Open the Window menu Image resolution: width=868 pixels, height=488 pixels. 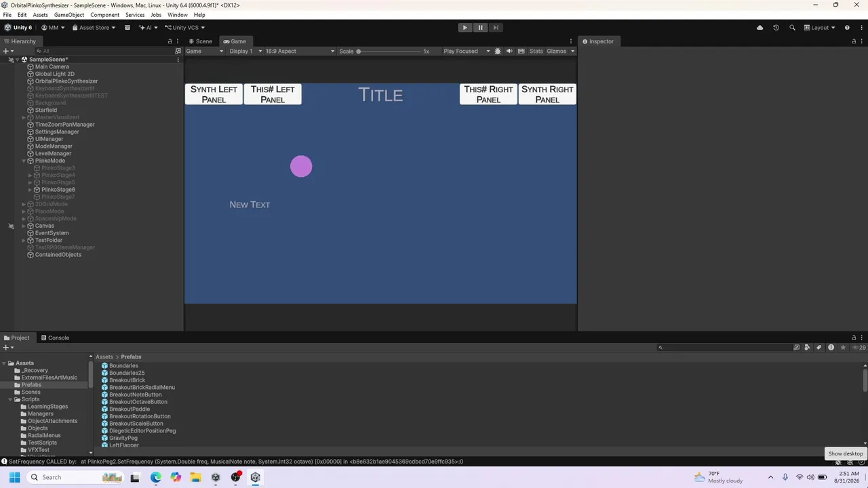tap(178, 15)
